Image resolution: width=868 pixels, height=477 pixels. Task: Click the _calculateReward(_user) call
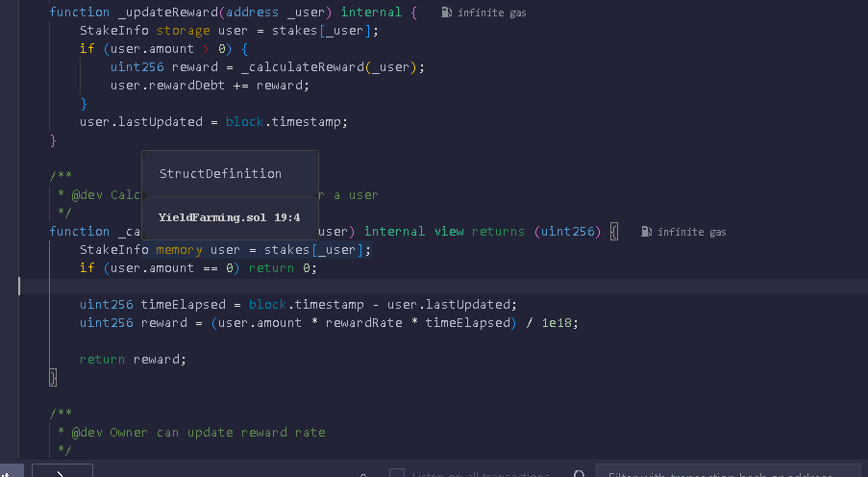pos(329,67)
